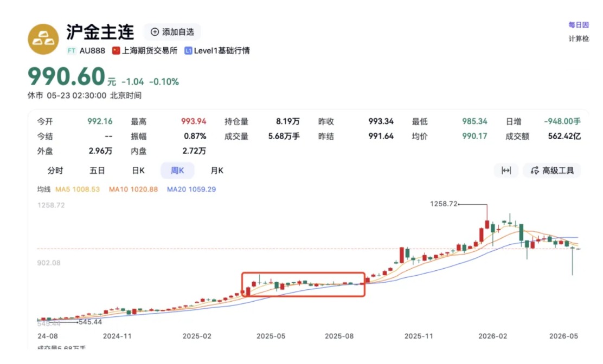
Task: Toggle the chart width fit icon
Action: click(x=506, y=171)
